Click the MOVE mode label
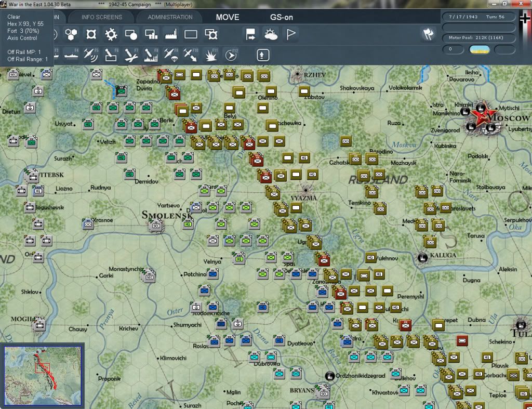 228,17
